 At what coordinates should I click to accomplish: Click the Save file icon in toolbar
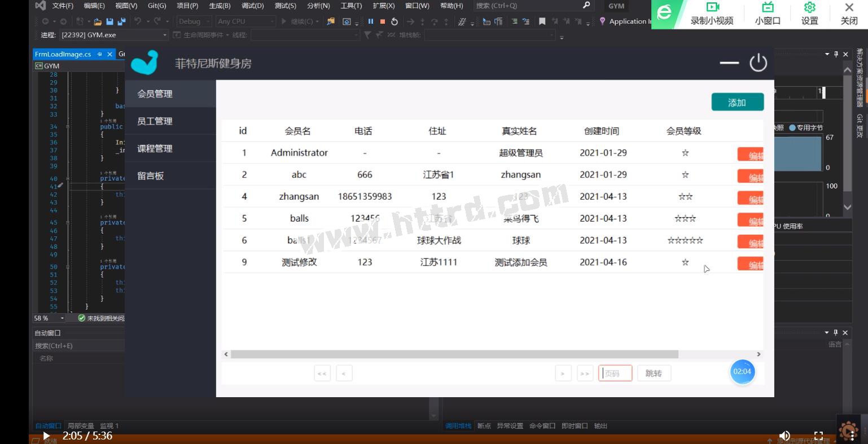pyautogui.click(x=109, y=21)
